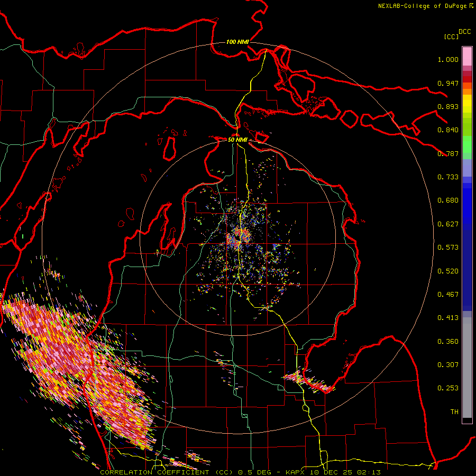Image resolution: width=476 pixels, height=476 pixels.
Task: Click the [CC] units label
Action: (451, 36)
